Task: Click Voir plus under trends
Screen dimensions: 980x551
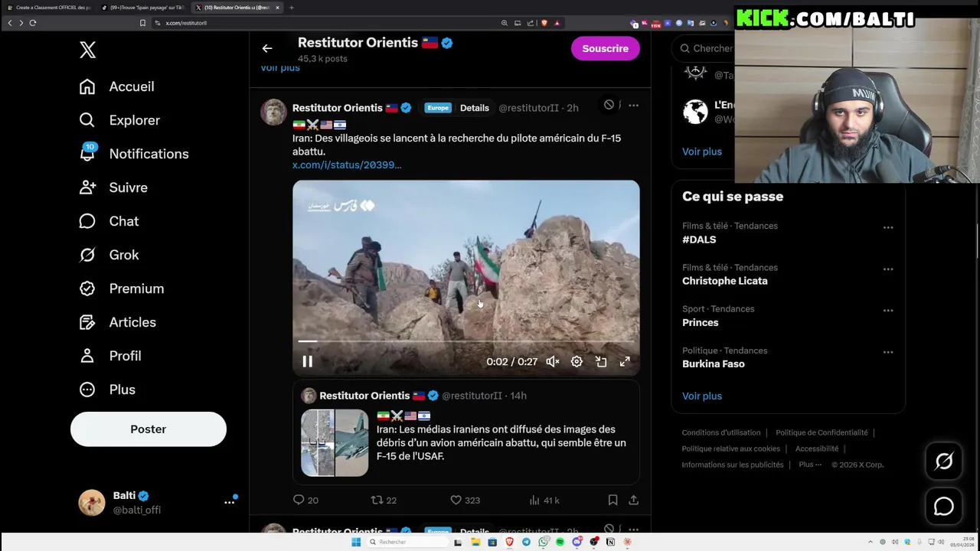Action: [702, 396]
